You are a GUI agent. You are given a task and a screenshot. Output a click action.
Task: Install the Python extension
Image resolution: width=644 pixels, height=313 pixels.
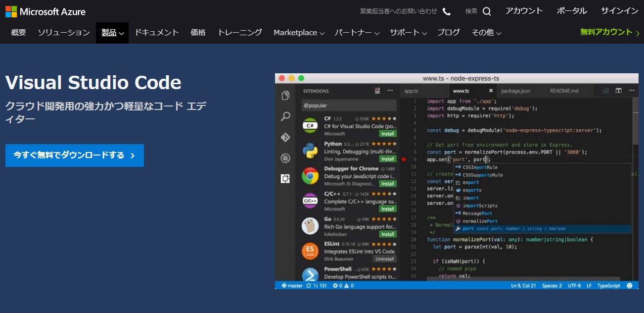[x=387, y=159]
